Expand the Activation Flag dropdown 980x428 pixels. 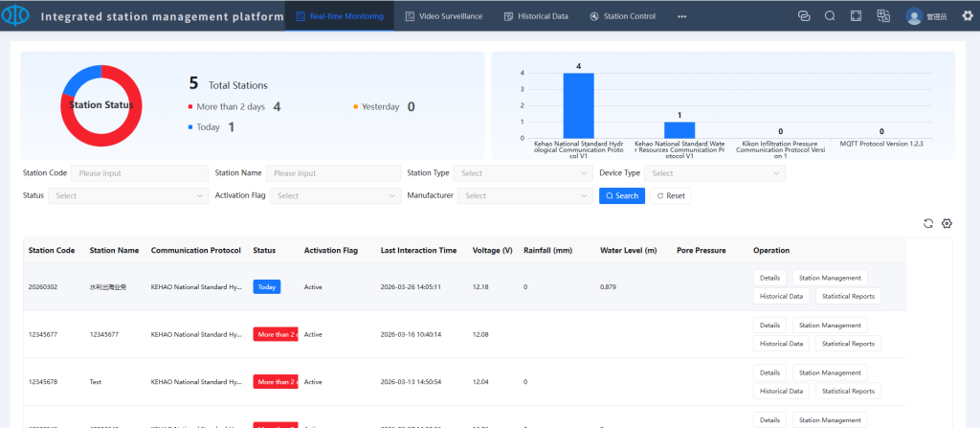point(334,195)
